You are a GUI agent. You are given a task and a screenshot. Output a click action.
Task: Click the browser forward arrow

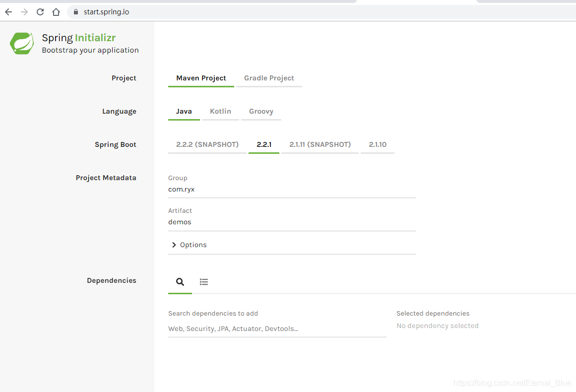pos(24,12)
